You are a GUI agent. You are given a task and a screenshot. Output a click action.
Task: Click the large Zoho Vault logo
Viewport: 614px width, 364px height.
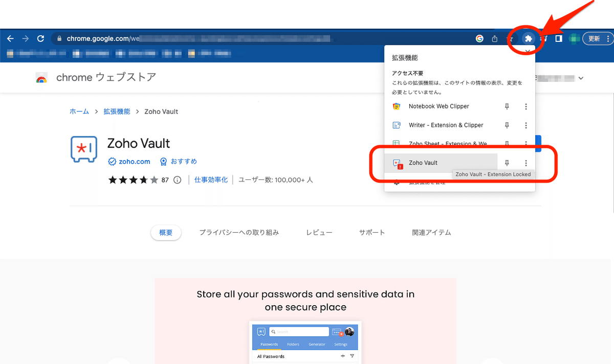click(x=83, y=150)
